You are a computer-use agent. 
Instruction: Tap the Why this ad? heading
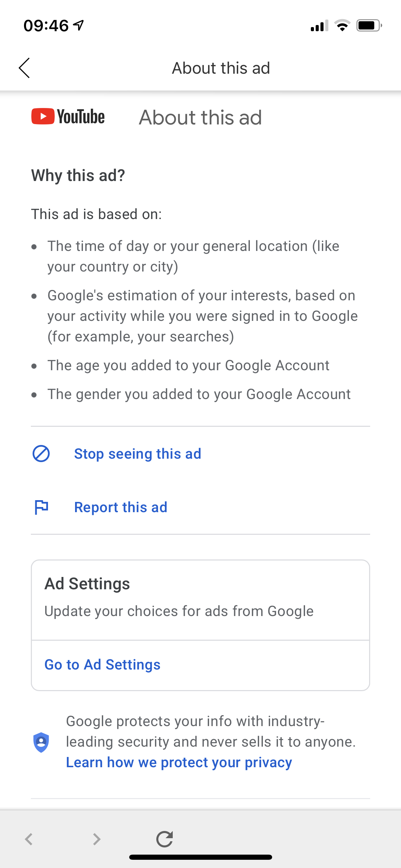(x=78, y=176)
